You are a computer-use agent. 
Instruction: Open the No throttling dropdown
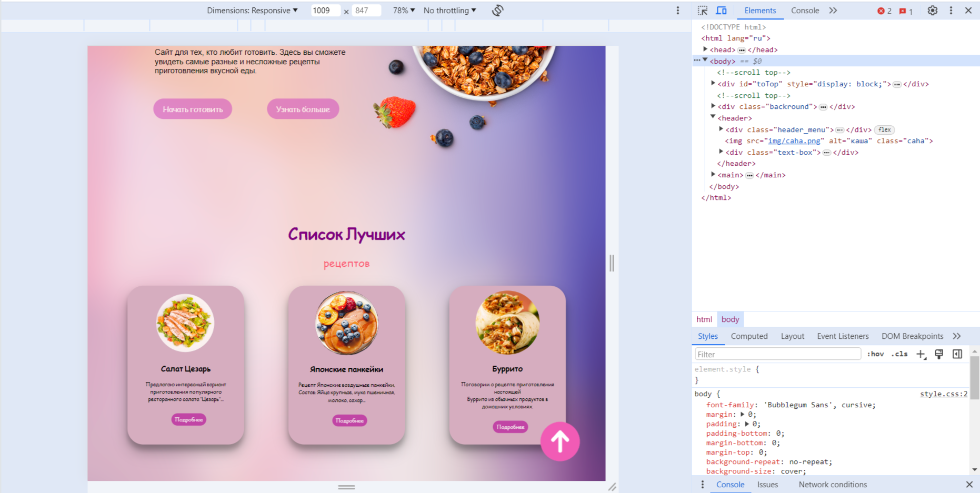[x=449, y=11]
